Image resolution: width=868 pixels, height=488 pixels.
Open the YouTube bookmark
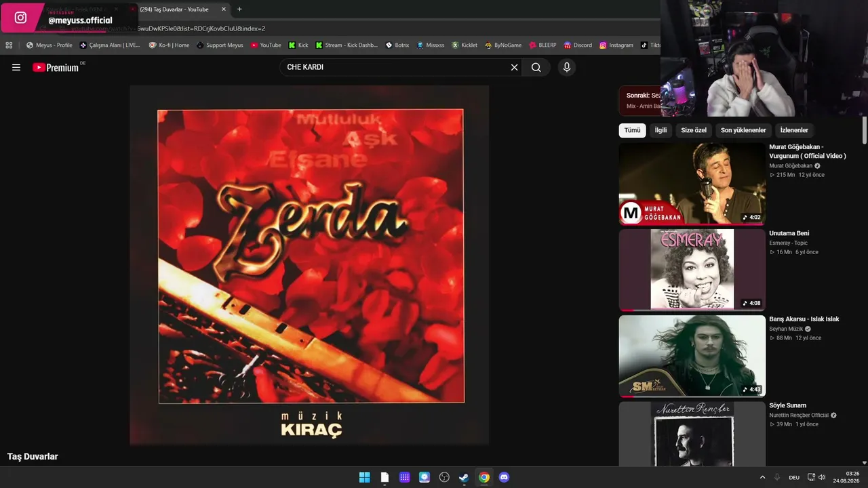266,45
